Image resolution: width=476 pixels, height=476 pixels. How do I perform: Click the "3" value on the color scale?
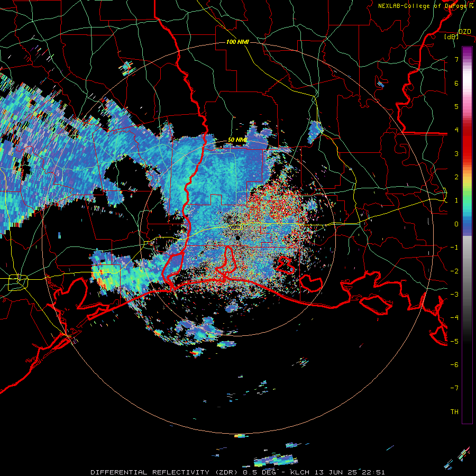pos(456,153)
